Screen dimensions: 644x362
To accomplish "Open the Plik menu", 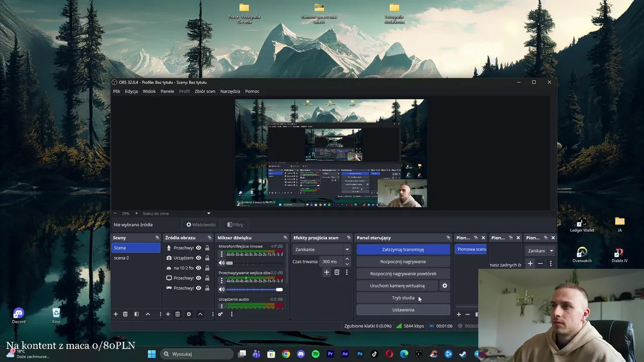I will 117,92.
